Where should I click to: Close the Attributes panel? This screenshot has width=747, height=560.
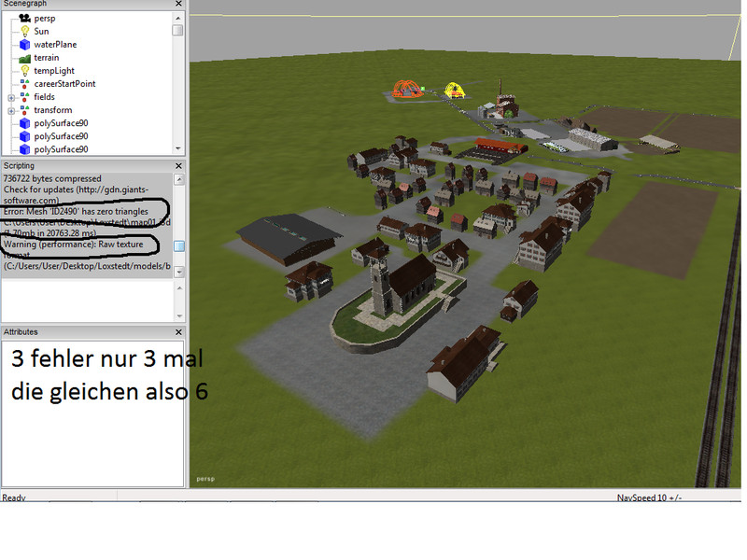point(178,331)
